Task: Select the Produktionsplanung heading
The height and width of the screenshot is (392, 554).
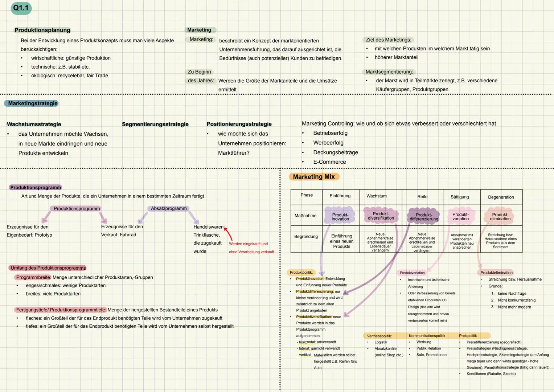Action: [42, 30]
